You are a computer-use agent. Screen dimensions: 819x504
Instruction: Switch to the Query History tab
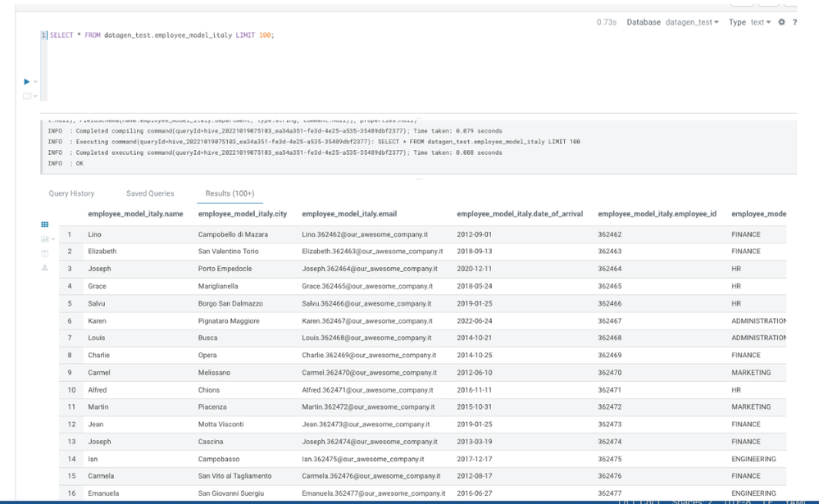click(71, 193)
